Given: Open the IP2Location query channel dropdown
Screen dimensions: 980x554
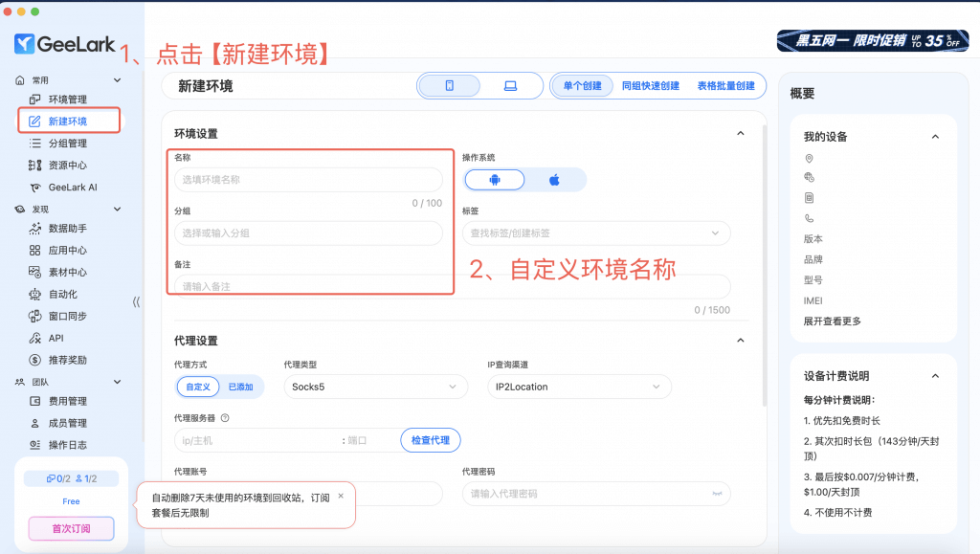Looking at the screenshot, I should (x=578, y=387).
